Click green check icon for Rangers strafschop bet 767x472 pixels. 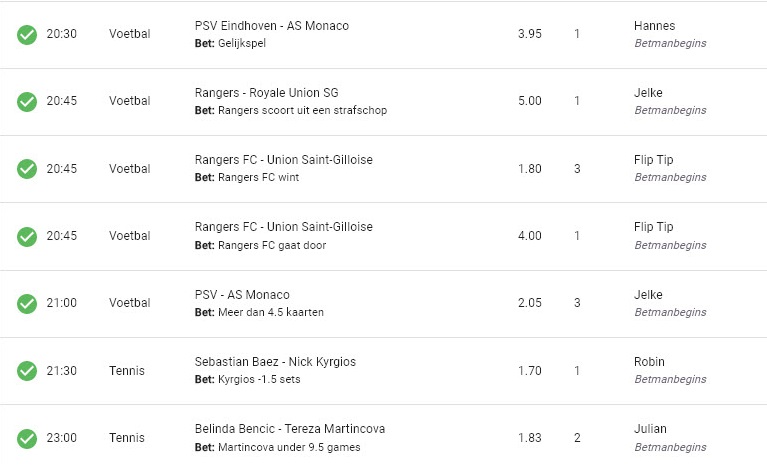pos(27,101)
